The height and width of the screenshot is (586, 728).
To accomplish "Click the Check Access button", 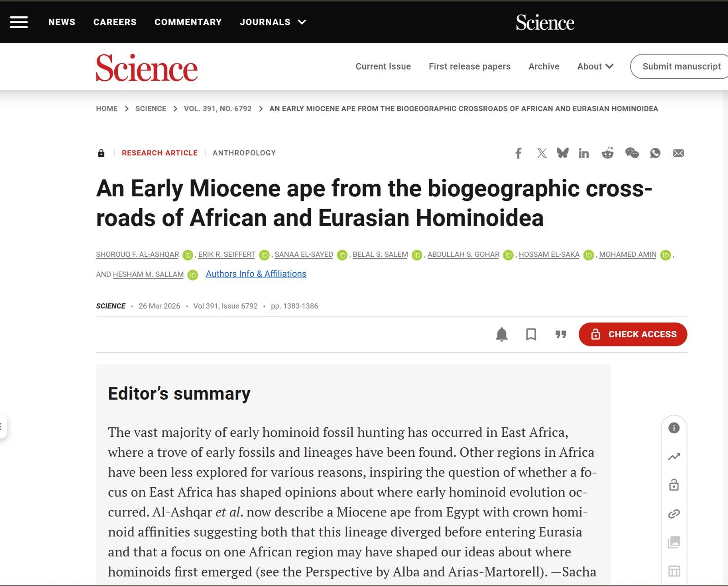I will point(633,334).
